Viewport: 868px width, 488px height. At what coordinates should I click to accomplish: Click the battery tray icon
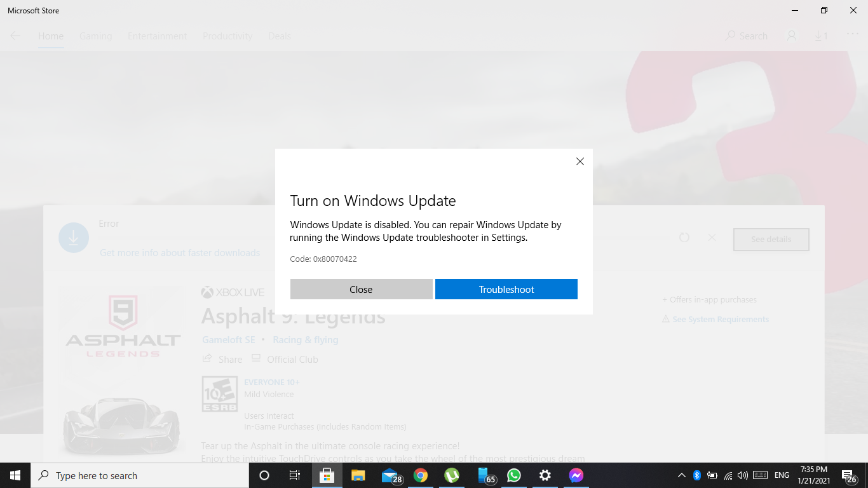tap(712, 475)
